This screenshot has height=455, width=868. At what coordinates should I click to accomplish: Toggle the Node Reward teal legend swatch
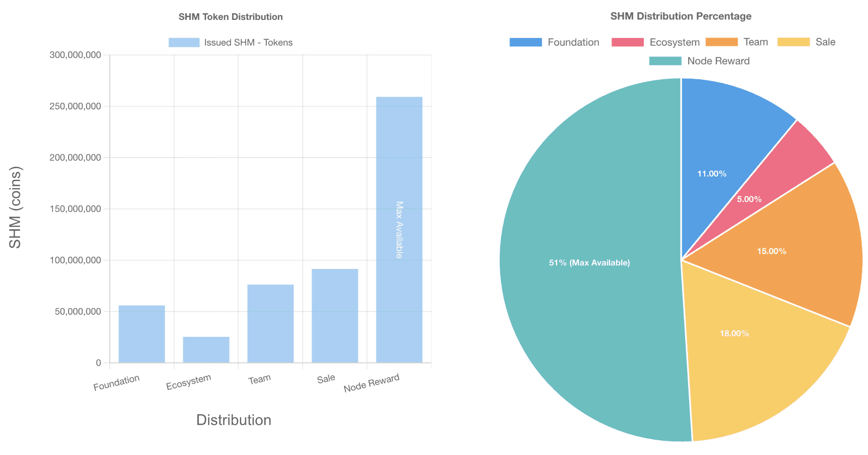point(665,61)
